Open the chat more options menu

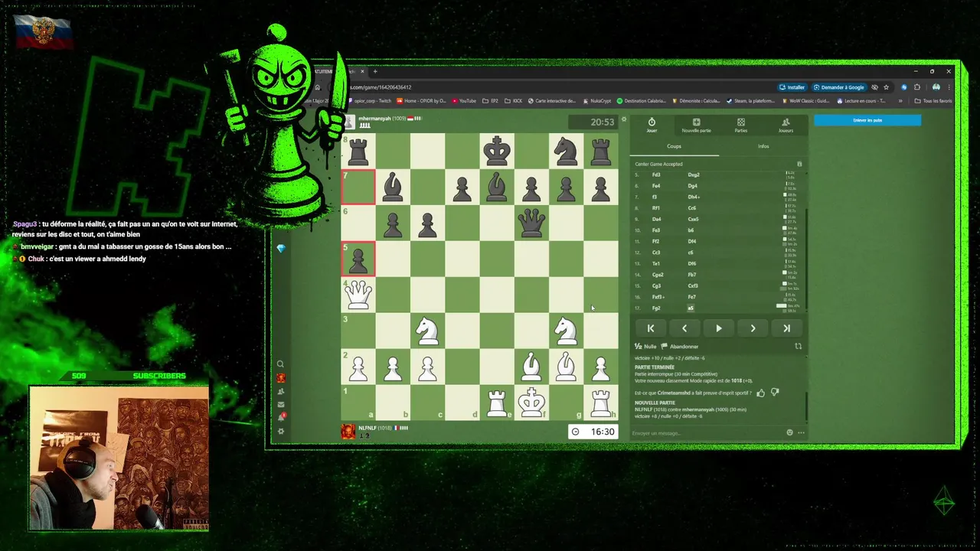click(x=801, y=432)
